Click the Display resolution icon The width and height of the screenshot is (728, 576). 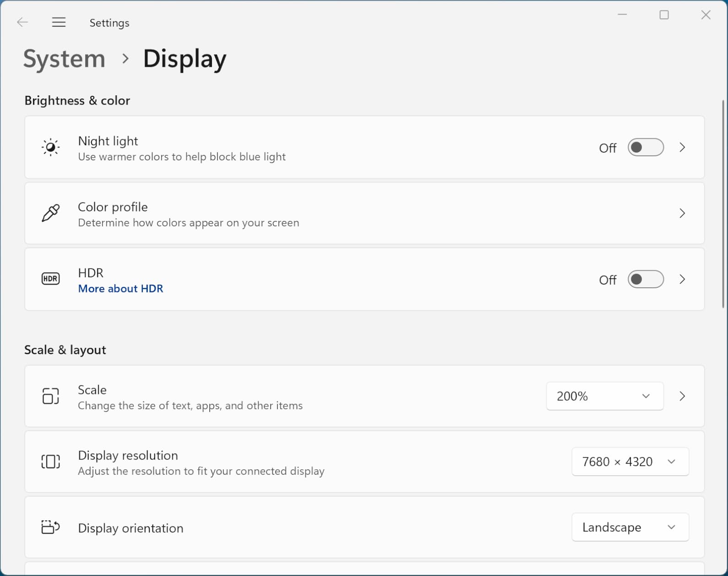(x=50, y=461)
